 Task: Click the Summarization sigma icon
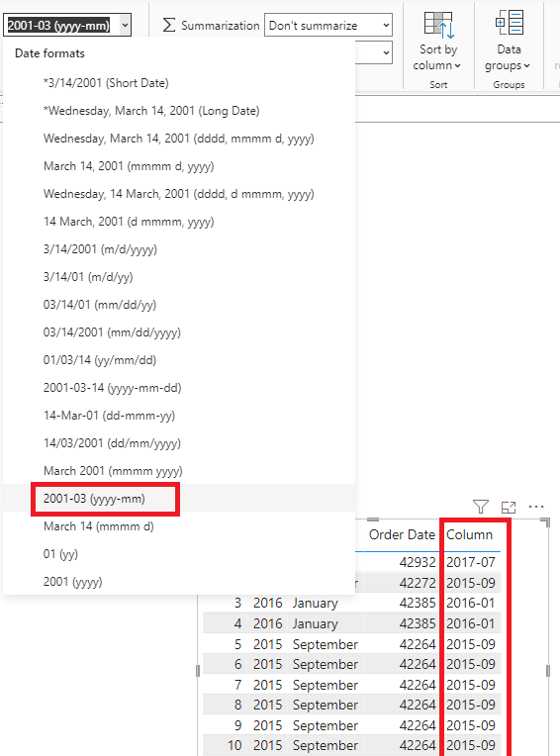point(168,25)
